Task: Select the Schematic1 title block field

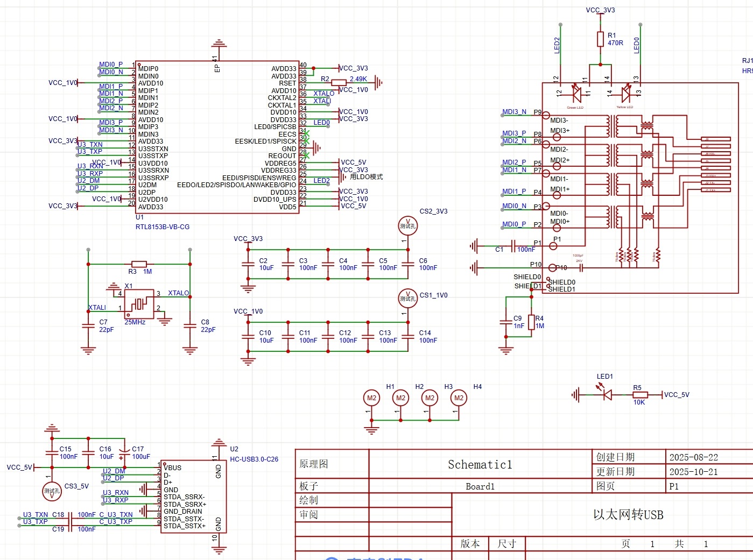Action: 480,464
